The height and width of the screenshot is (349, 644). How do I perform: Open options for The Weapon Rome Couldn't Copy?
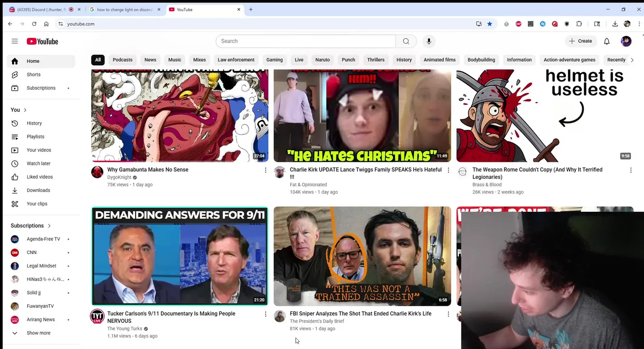pyautogui.click(x=631, y=170)
